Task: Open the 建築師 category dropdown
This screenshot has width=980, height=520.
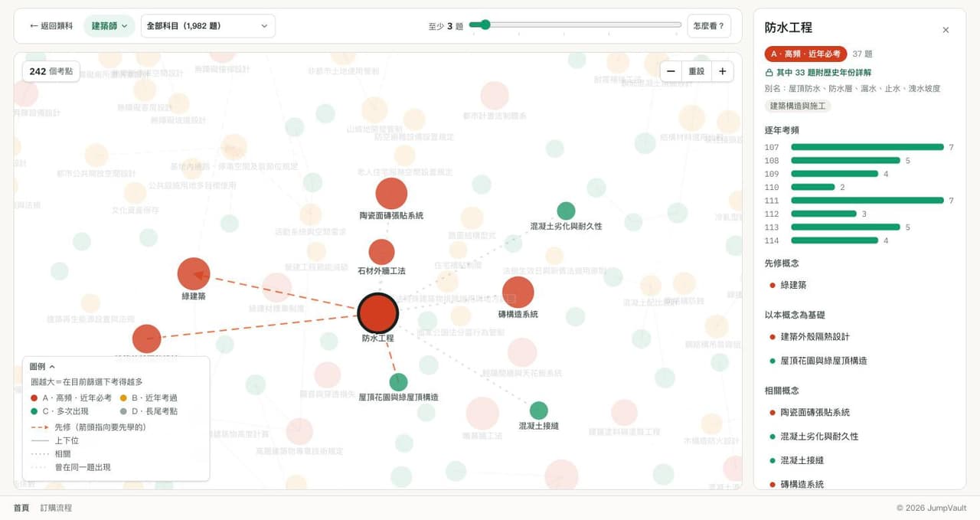Action: pos(109,26)
